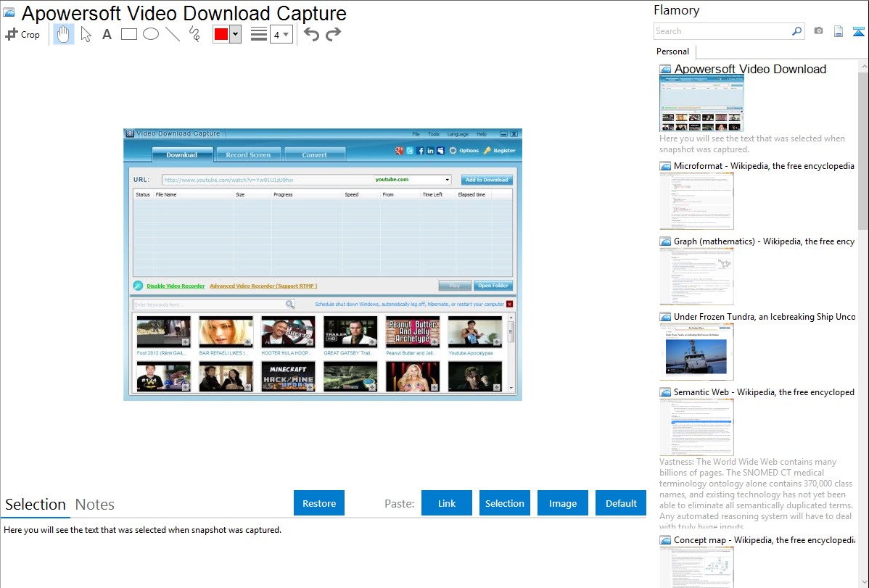This screenshot has height=588, width=869.
Task: Pick the rectangle drawing tool
Action: click(x=128, y=34)
